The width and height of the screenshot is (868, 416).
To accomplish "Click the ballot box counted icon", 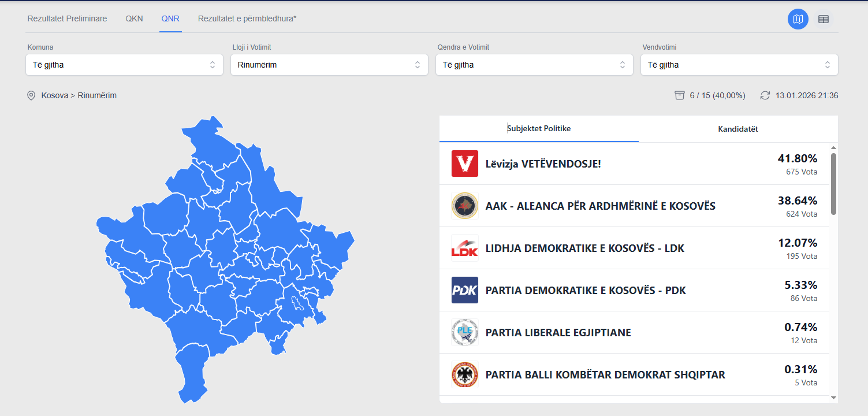I will [x=680, y=95].
